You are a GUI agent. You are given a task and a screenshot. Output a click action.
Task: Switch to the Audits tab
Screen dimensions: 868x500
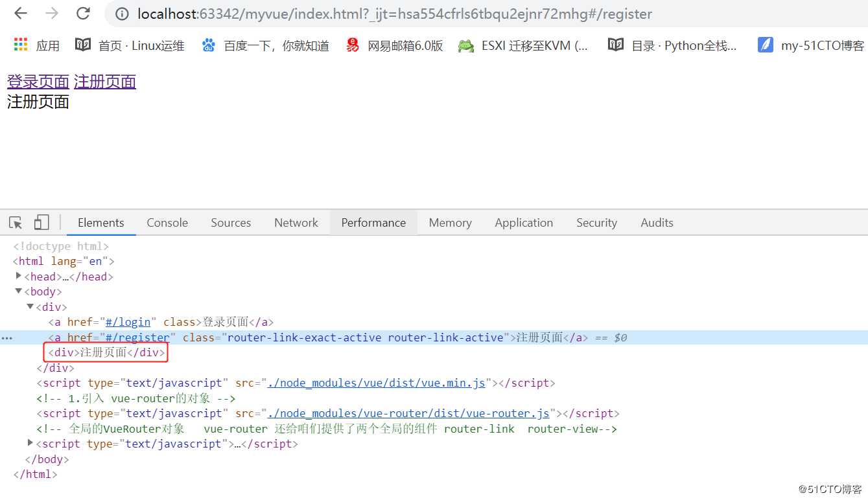(x=657, y=223)
